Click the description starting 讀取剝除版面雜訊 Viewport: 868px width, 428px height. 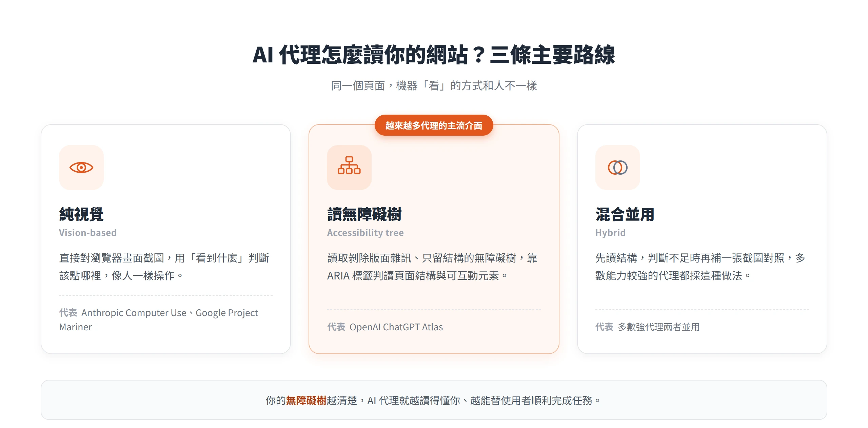pos(432,267)
